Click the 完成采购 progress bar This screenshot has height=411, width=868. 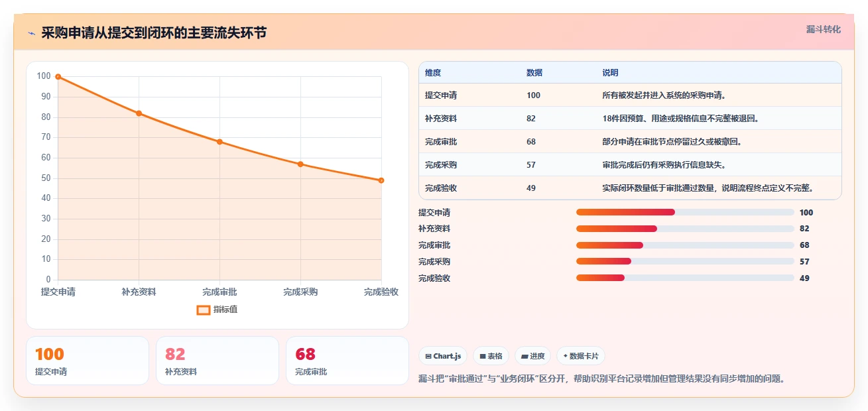685,262
